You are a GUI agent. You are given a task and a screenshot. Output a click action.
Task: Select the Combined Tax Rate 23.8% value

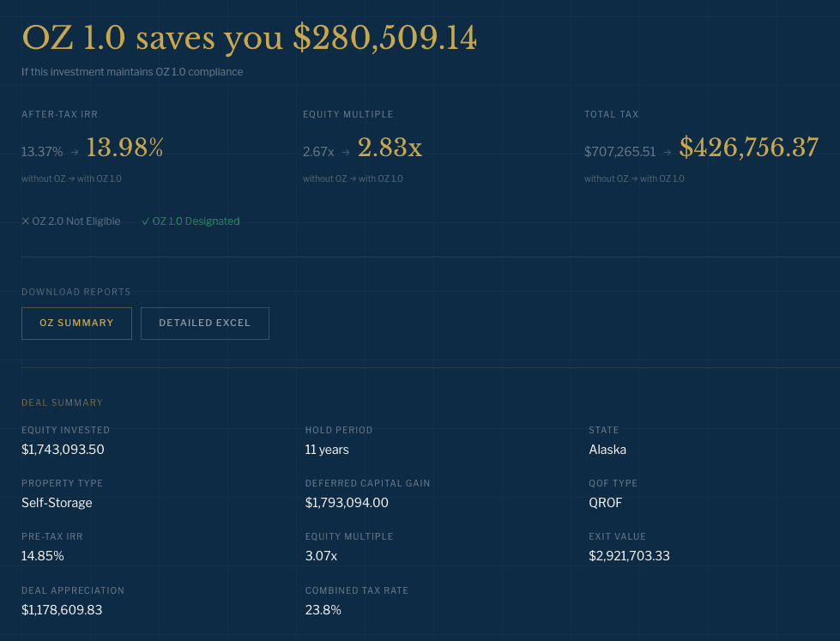(x=323, y=610)
